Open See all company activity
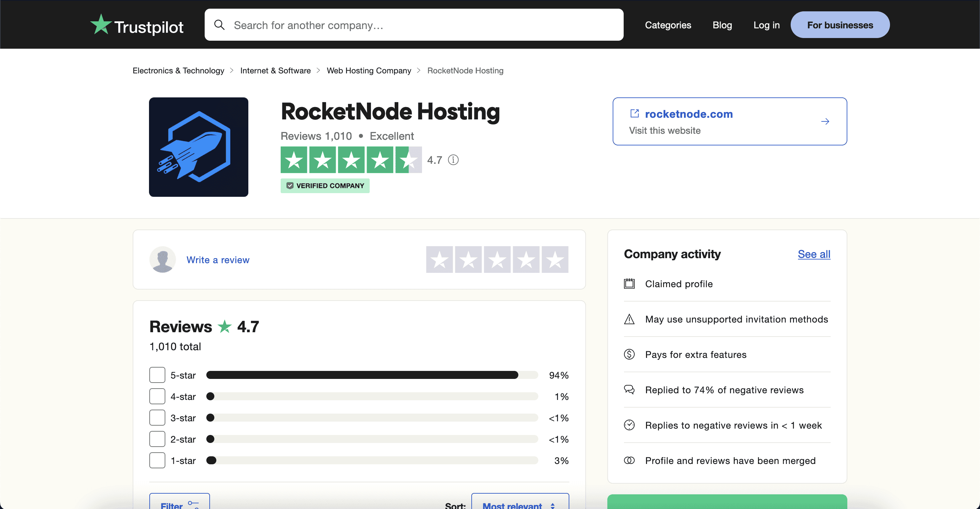This screenshot has height=509, width=980. coord(814,254)
